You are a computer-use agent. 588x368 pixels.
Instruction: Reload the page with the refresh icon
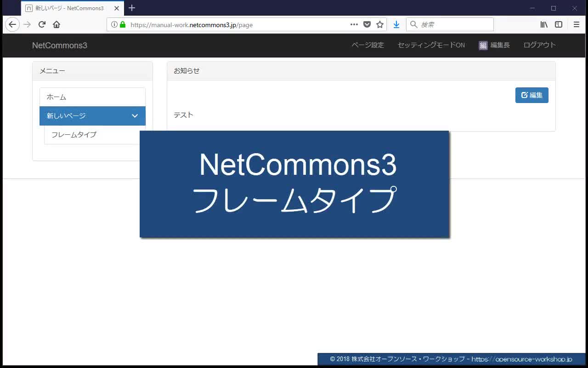(x=42, y=24)
